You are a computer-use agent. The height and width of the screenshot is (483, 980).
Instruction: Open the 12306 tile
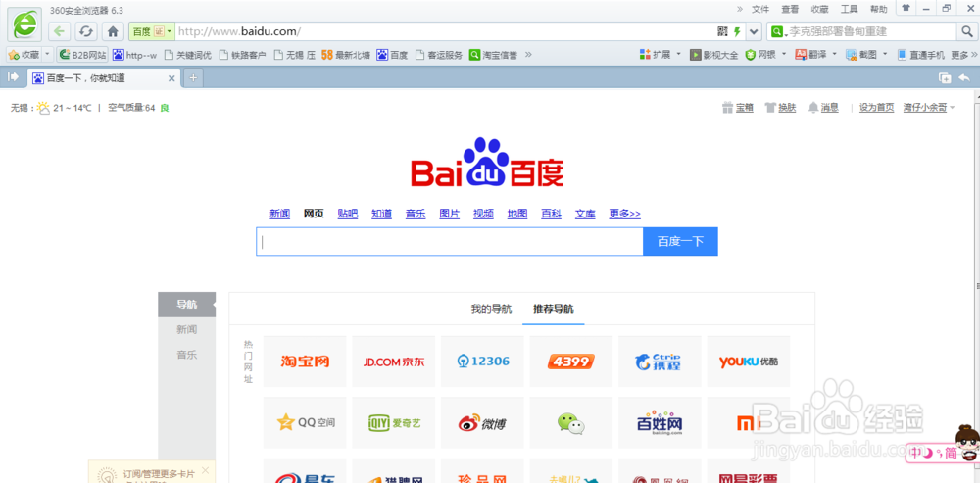click(482, 362)
